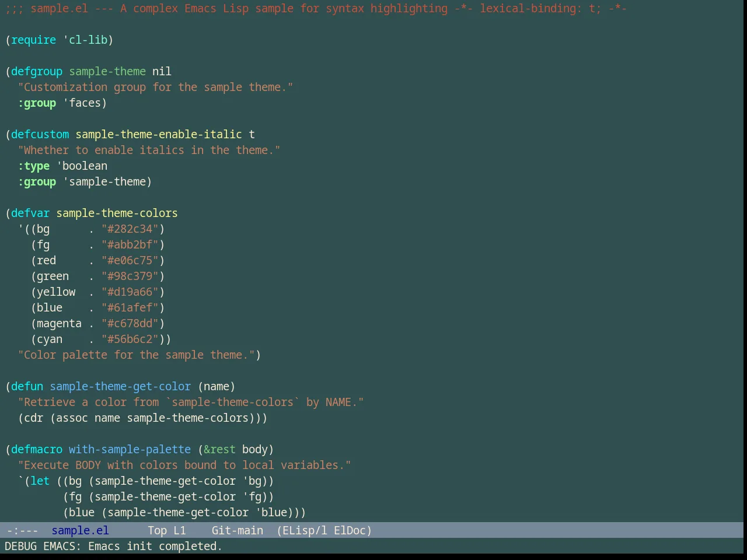This screenshot has height=560, width=747.
Task: Click the defgroup keyword
Action: (x=37, y=71)
